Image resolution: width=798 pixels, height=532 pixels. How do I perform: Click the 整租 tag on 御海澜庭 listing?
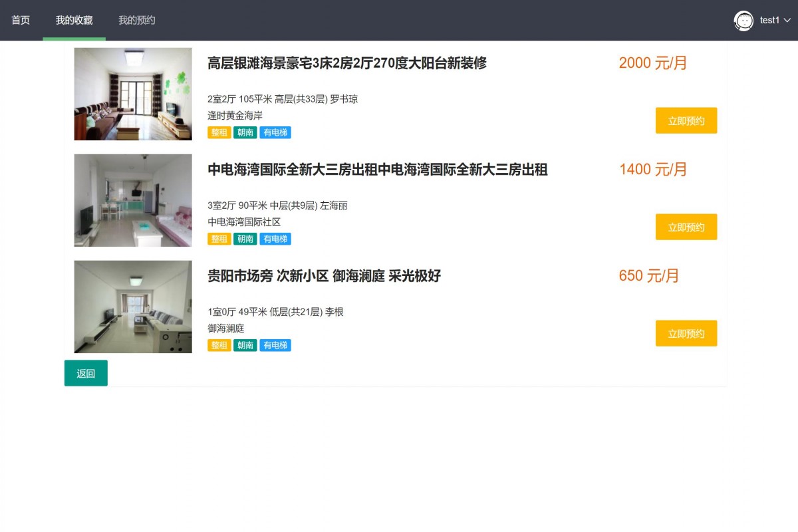click(219, 345)
